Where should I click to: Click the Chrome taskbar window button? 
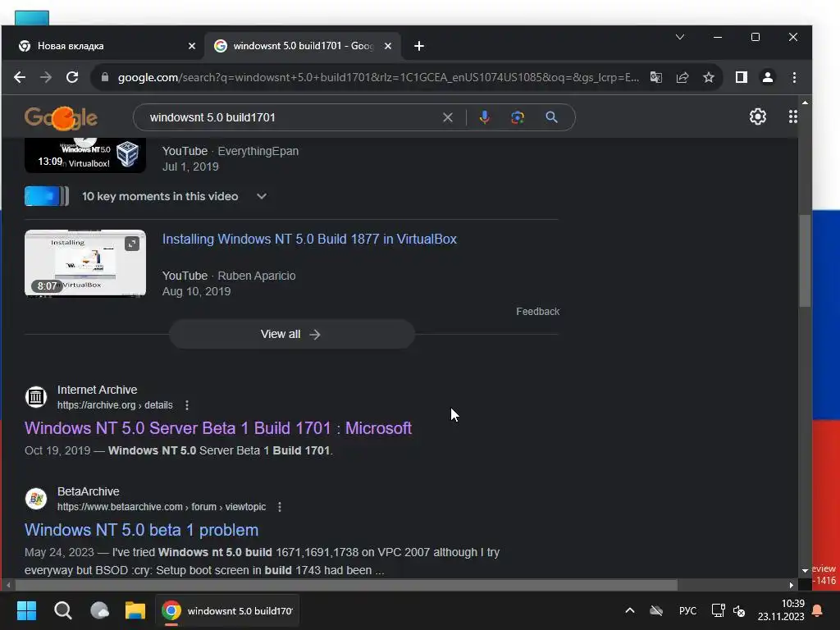point(227,610)
